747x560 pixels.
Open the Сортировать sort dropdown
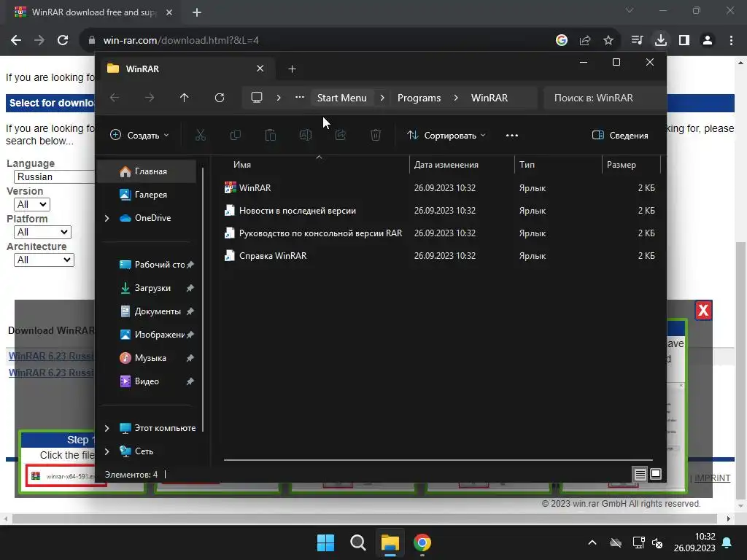click(x=446, y=135)
